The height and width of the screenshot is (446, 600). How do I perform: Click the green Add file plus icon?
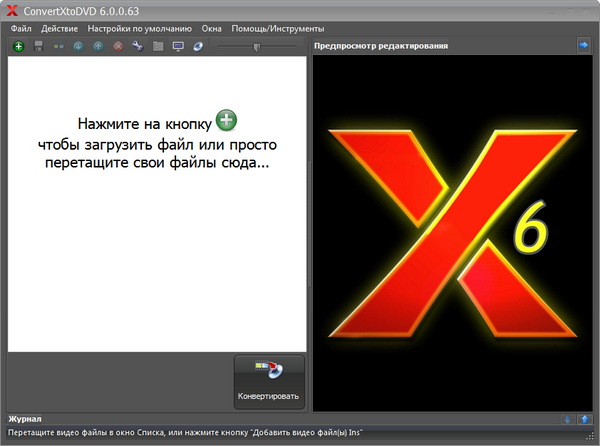(18, 46)
